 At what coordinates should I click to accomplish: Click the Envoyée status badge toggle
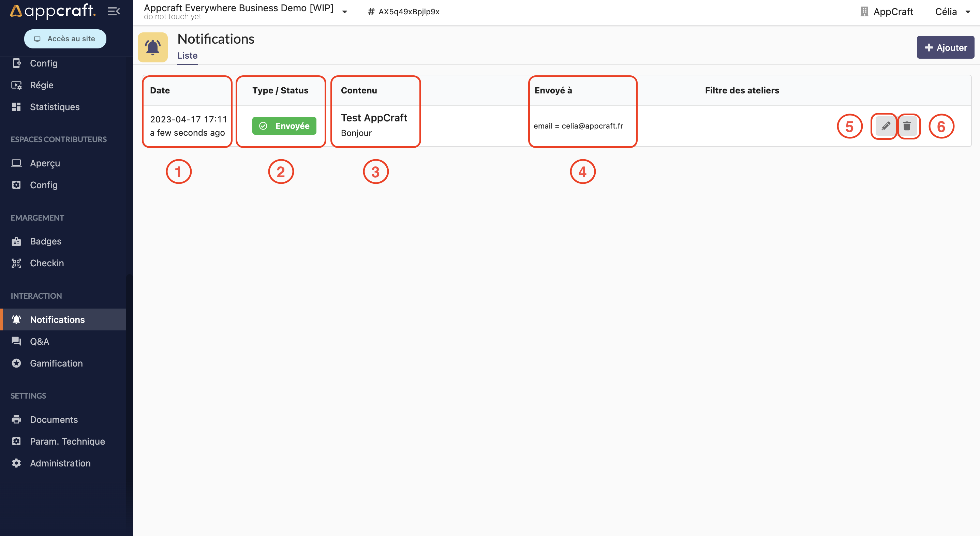click(x=283, y=125)
